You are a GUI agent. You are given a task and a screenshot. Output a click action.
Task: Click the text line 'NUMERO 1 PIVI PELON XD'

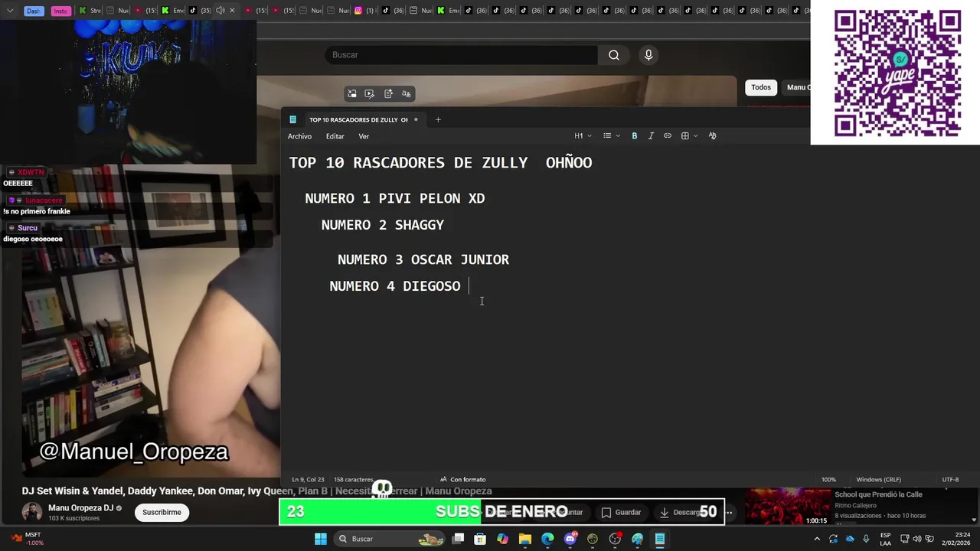pos(395,198)
